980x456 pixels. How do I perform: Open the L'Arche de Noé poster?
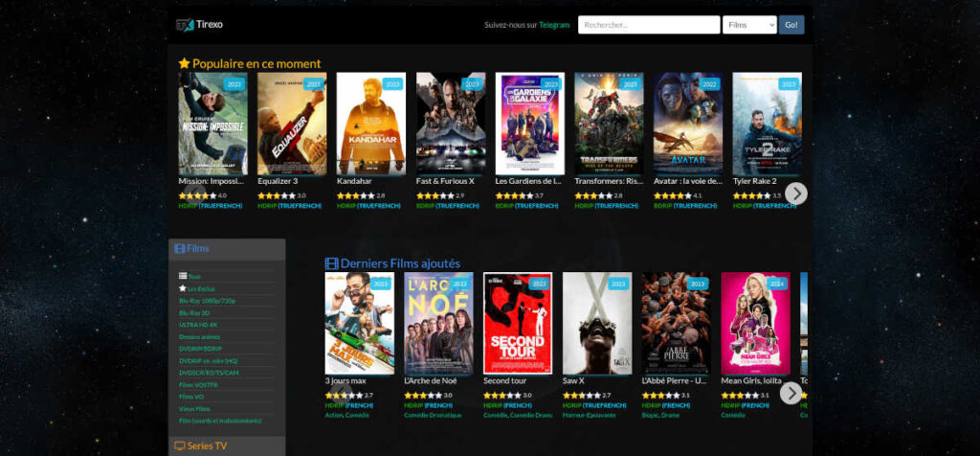click(438, 324)
